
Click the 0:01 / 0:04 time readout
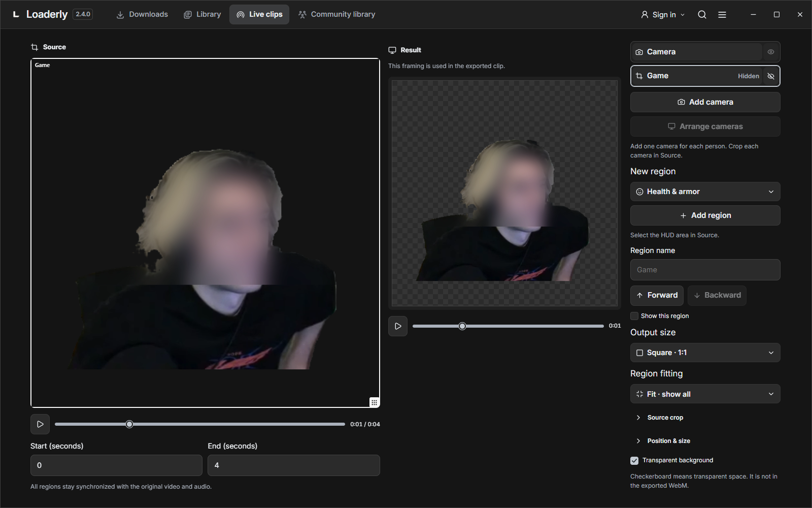pyautogui.click(x=365, y=424)
